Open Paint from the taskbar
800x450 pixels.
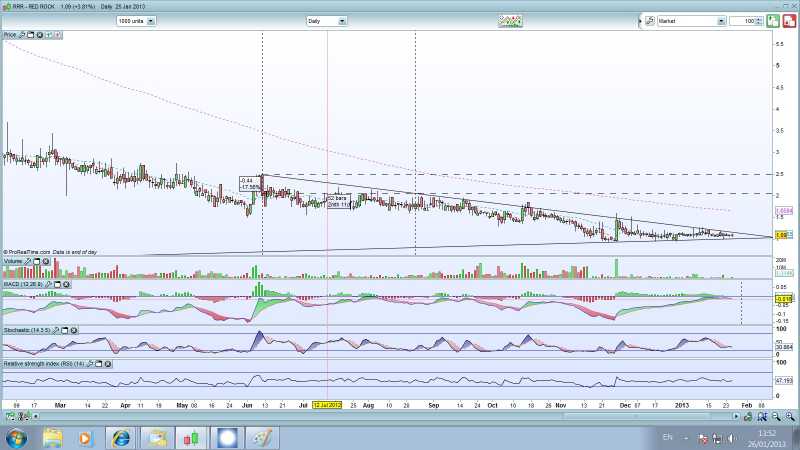(260, 437)
